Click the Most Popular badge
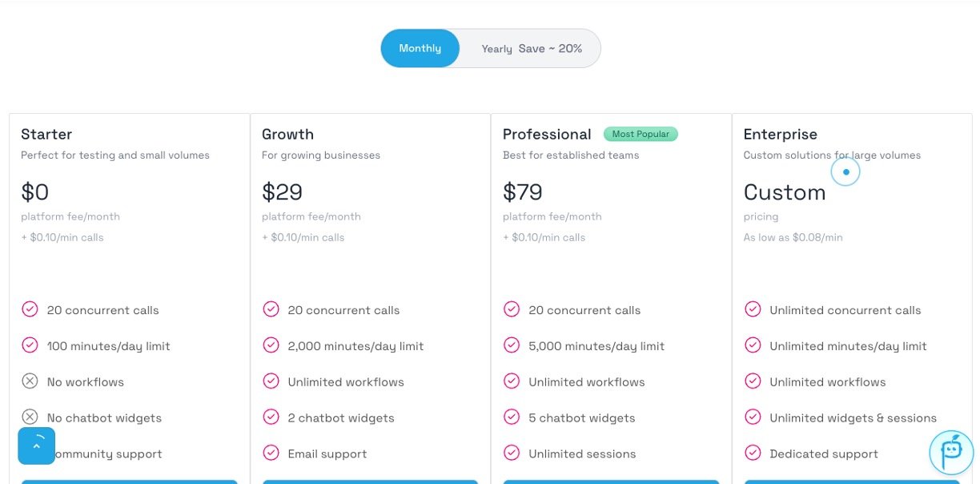This screenshot has width=980, height=484. [x=641, y=134]
